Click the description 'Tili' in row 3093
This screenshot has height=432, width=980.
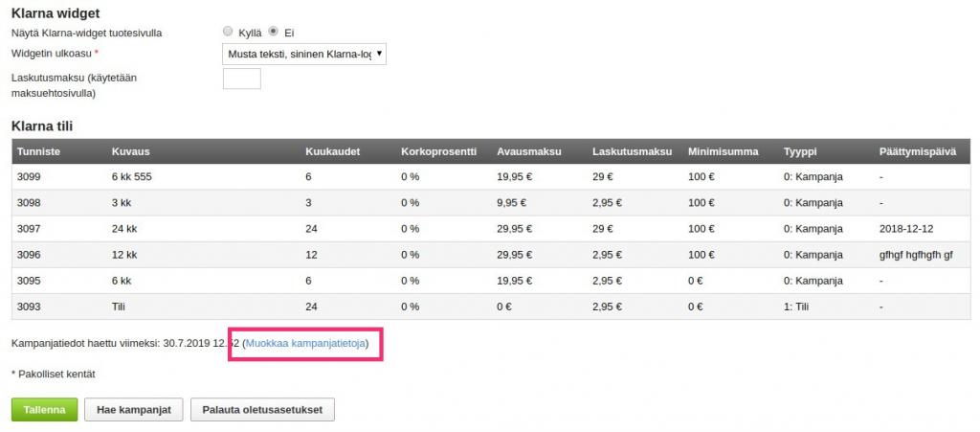pos(118,307)
